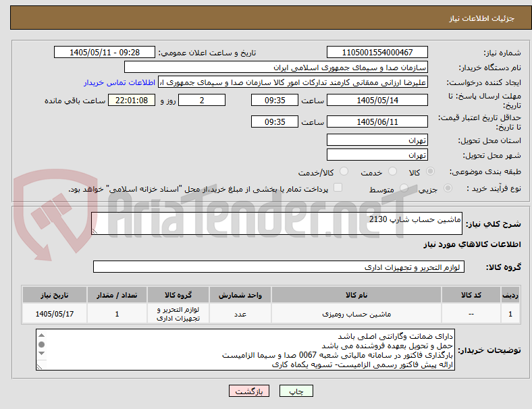Click the buyer organization name field
The height and width of the screenshot is (409, 532).
276,67
